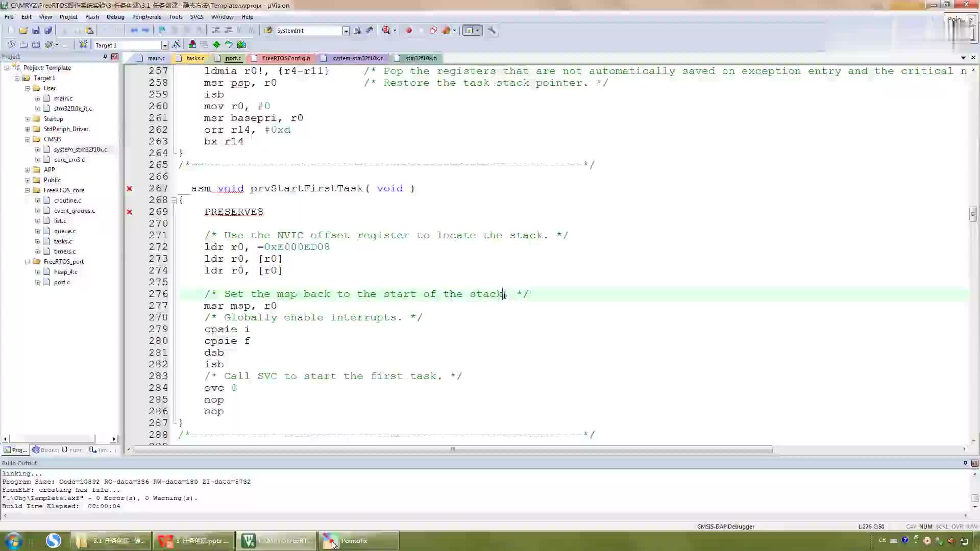980x551 pixels.
Task: Select queue.c in project tree
Action: point(64,231)
